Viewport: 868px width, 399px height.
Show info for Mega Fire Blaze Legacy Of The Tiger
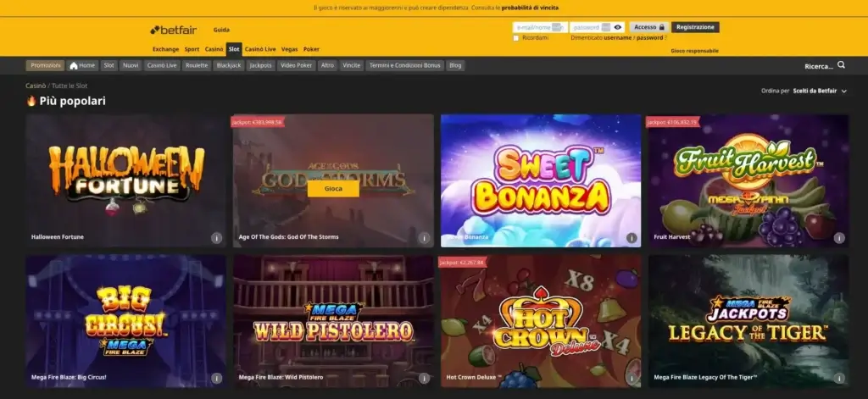(839, 379)
